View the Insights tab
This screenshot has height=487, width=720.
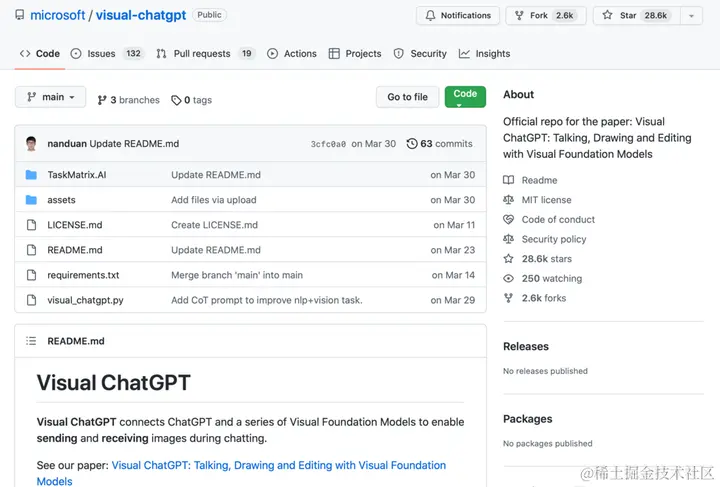click(484, 54)
